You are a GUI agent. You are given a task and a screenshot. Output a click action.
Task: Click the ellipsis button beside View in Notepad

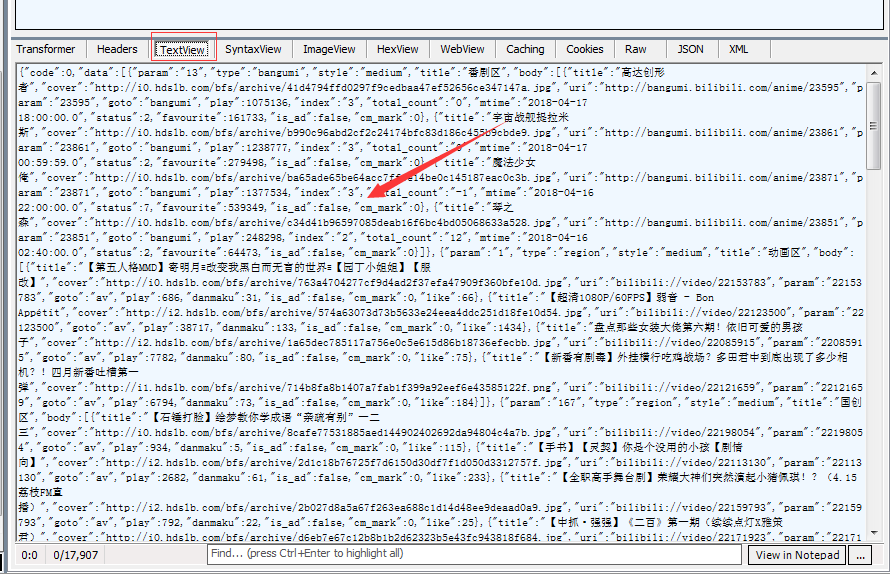860,555
